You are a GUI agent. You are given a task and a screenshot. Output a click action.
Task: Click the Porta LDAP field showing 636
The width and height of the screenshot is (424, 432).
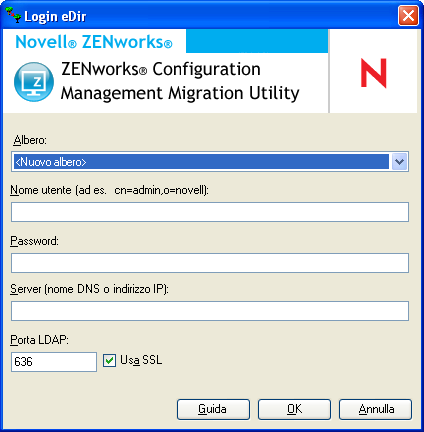point(54,362)
